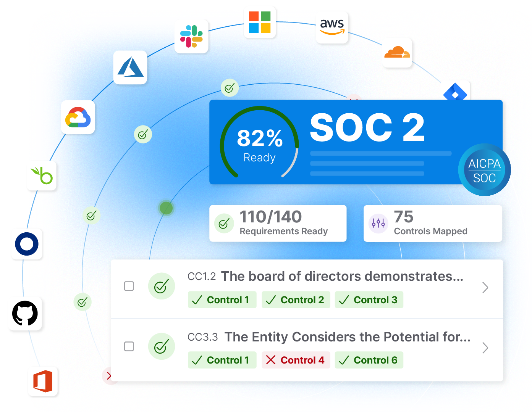Click the 75 Controls Mapped card

tap(433, 224)
